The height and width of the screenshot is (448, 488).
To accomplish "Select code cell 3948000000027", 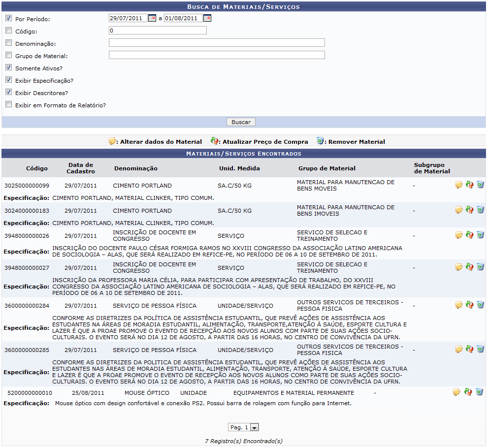I will (27, 268).
